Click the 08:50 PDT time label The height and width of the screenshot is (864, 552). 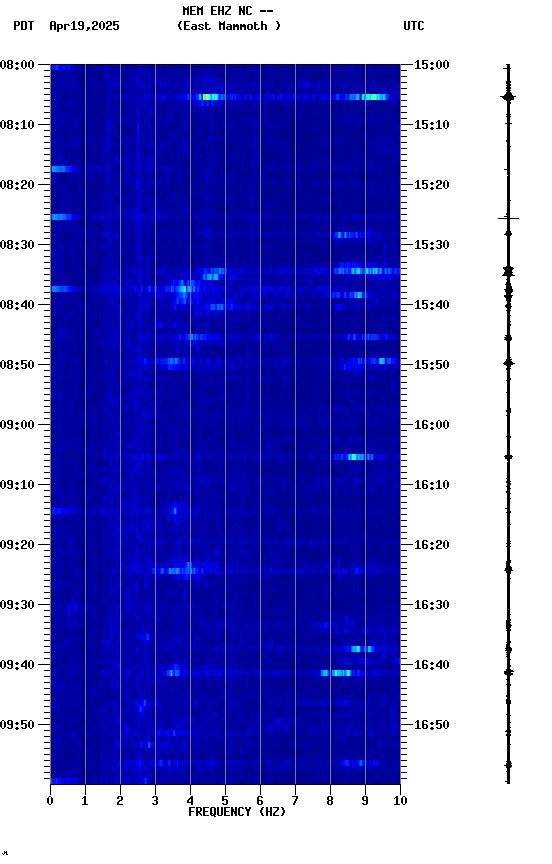coord(17,365)
